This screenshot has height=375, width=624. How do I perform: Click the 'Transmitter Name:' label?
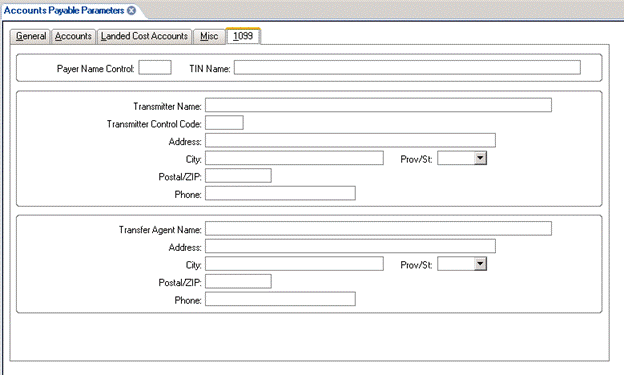167,107
